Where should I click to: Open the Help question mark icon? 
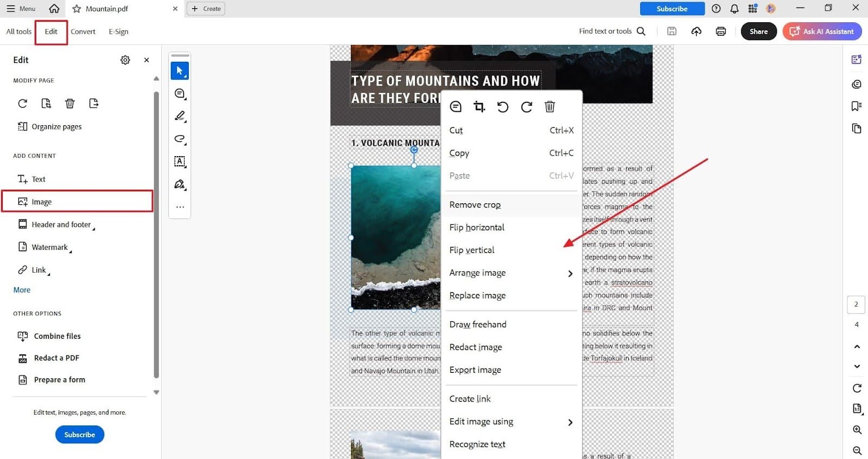716,9
